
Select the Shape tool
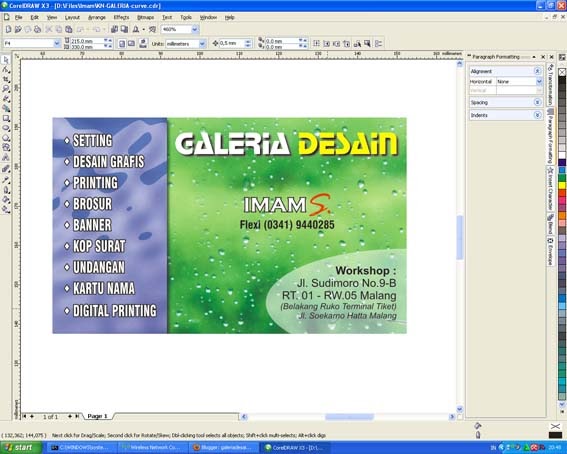click(6, 69)
